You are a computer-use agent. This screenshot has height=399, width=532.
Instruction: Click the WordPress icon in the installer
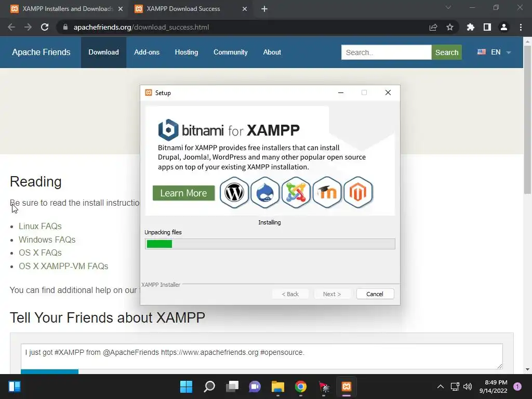click(234, 192)
